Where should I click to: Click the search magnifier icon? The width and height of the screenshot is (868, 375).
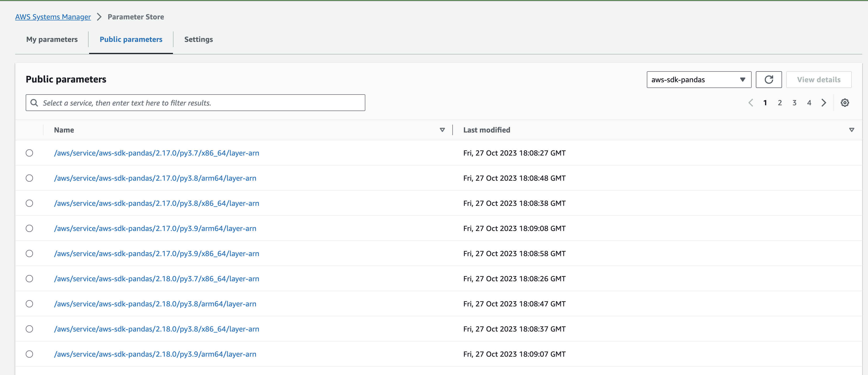[34, 103]
